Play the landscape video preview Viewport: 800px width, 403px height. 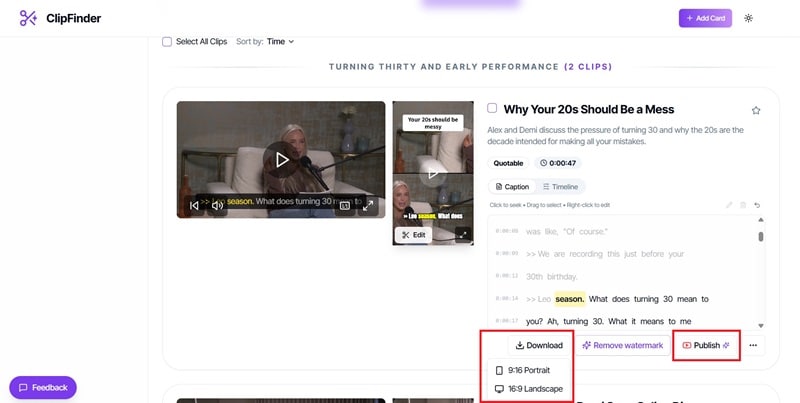click(x=282, y=160)
